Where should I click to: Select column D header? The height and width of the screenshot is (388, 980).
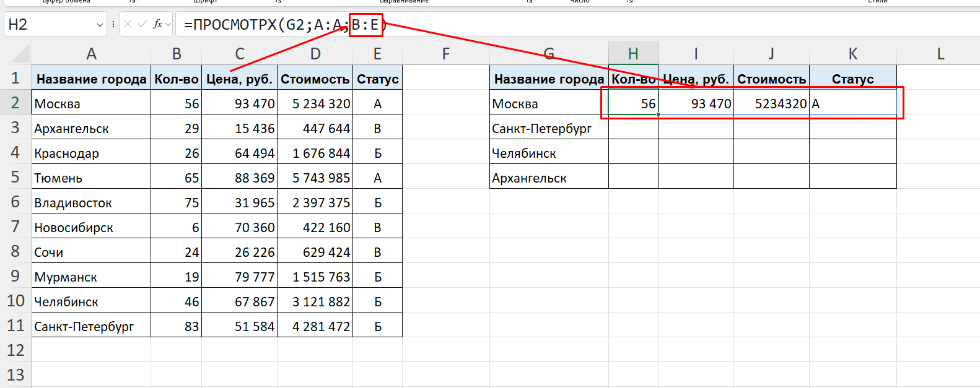click(x=315, y=54)
